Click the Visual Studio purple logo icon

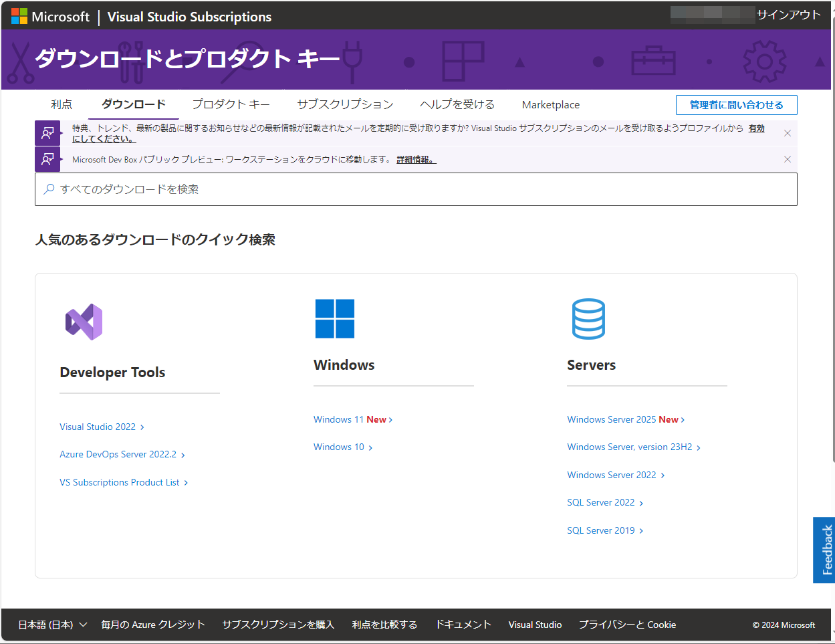click(x=84, y=322)
